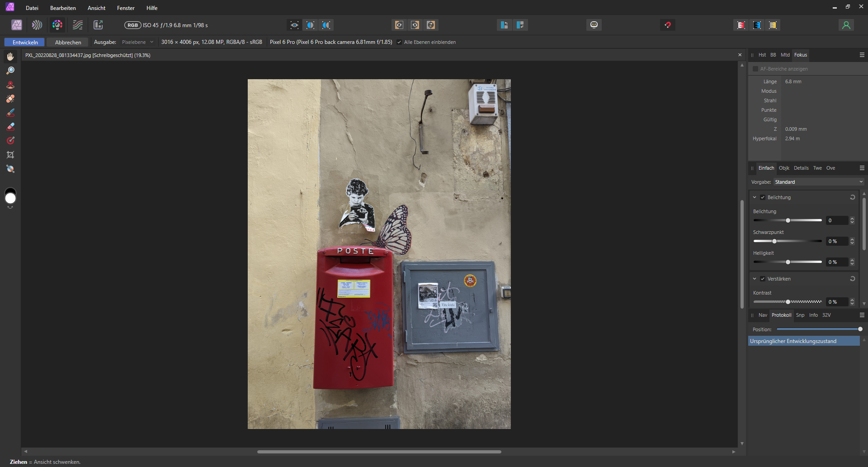The width and height of the screenshot is (868, 467).
Task: Select the Blemish Removal bandage tool
Action: coord(10,99)
